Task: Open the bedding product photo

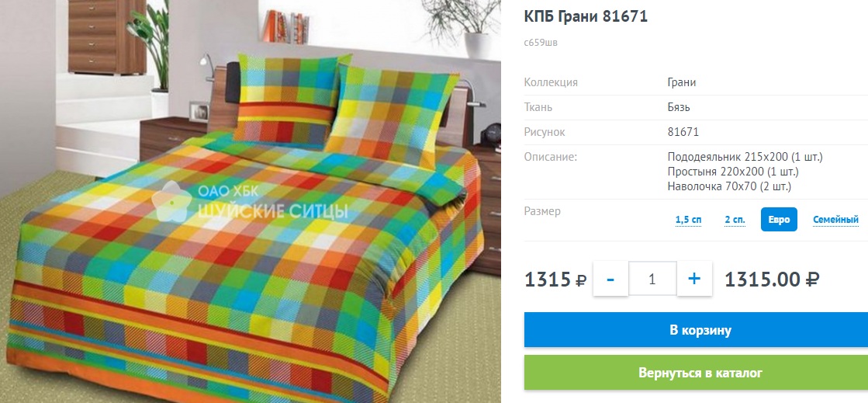Action: pos(251,202)
